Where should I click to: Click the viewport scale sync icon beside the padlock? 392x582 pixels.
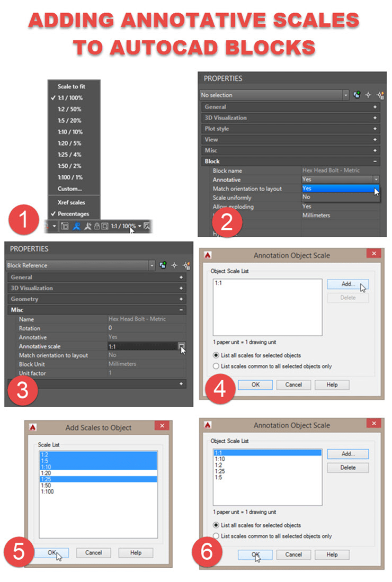105,226
